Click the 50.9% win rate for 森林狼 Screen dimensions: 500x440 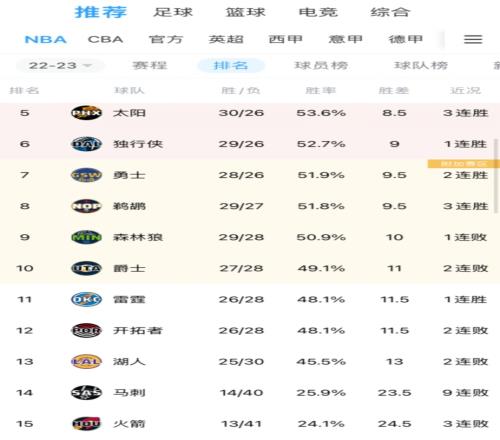point(321,237)
